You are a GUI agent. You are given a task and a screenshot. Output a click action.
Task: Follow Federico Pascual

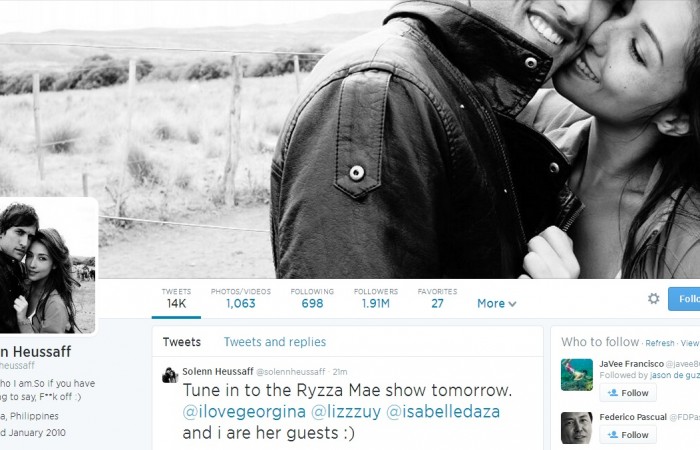(628, 435)
